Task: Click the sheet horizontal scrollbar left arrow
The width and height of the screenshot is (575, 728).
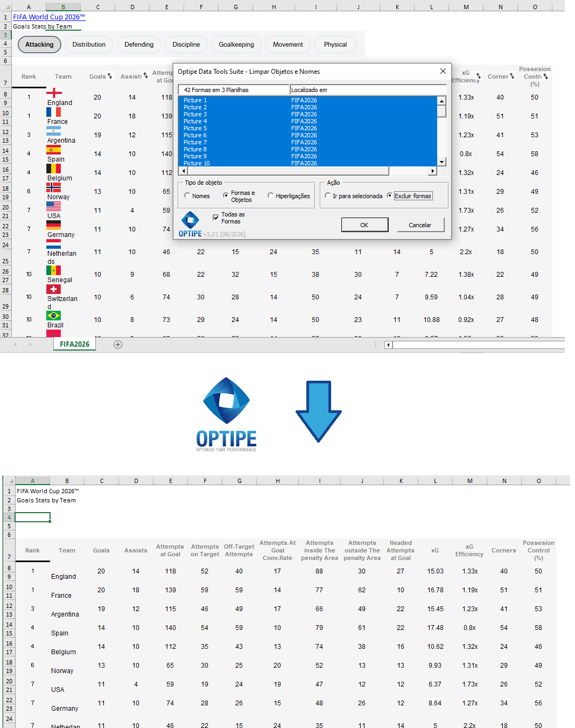Action: [x=388, y=345]
